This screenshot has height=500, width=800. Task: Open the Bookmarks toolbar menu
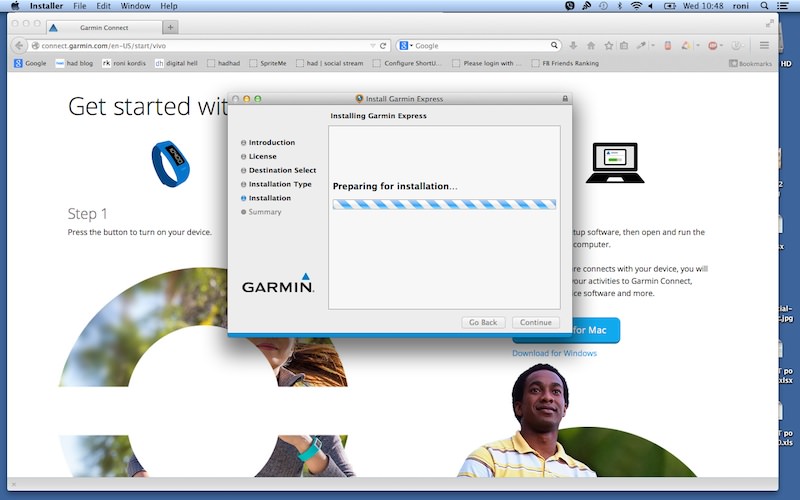[750, 63]
